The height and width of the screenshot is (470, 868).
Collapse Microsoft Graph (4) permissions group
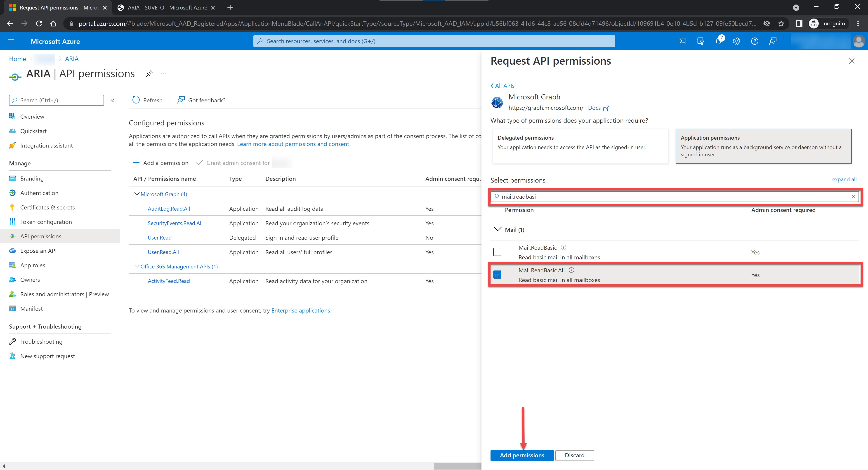pos(137,194)
